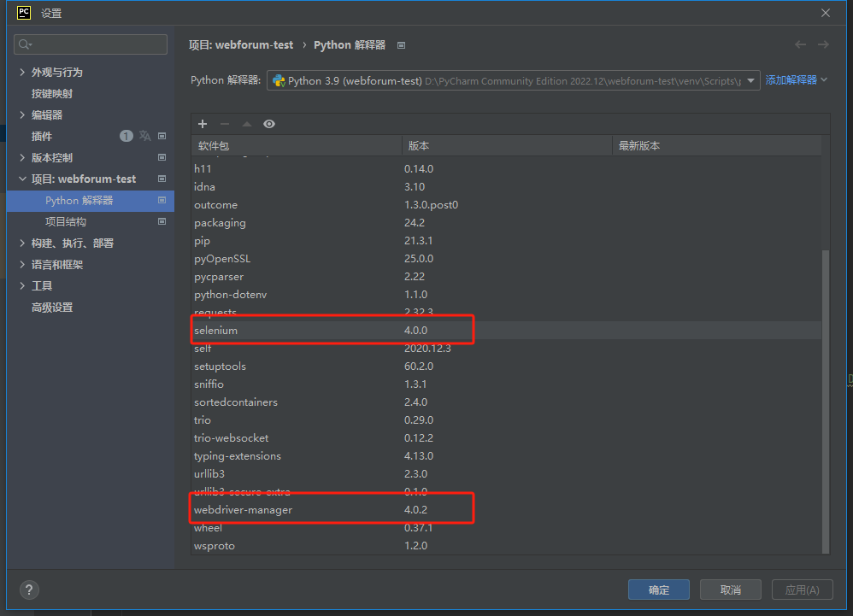Viewport: 853px width, 616px height.
Task: Click the 版本 column header
Action: 507,146
